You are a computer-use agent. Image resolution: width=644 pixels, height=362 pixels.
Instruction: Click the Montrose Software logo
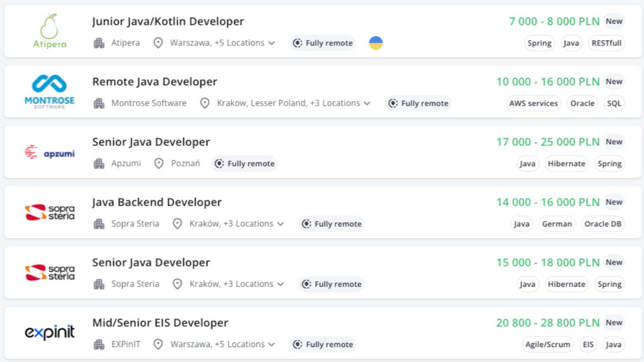(x=50, y=91)
